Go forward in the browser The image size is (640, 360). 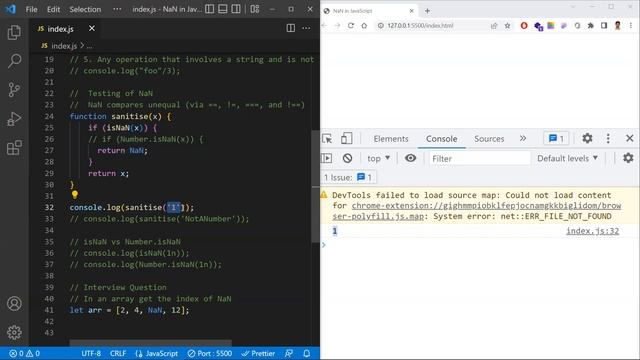(338, 25)
